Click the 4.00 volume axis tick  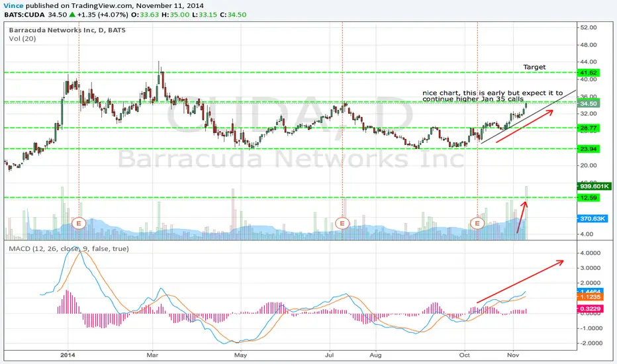pyautogui.click(x=587, y=234)
